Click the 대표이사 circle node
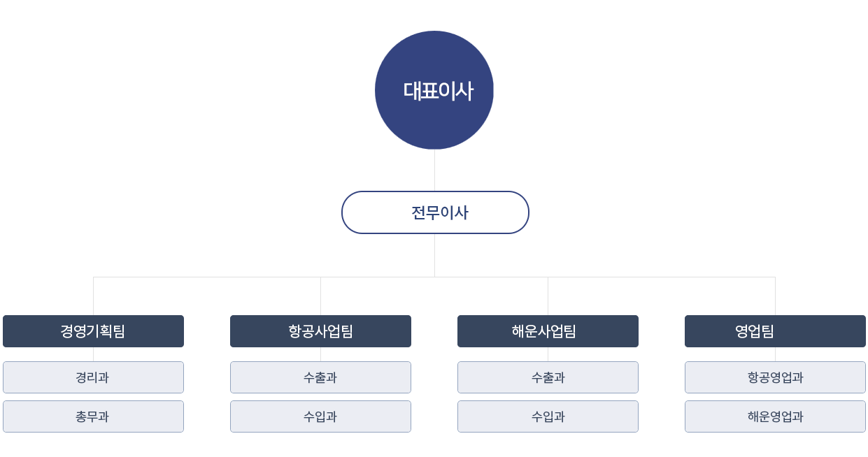Screen dimensions: 868x457 pyautogui.click(x=434, y=90)
